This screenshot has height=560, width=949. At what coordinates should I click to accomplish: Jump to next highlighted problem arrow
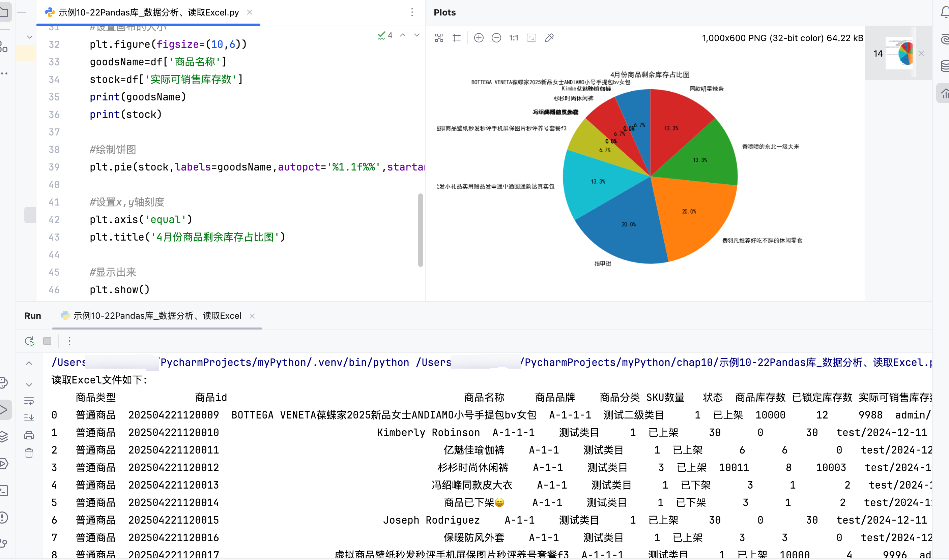(x=416, y=35)
